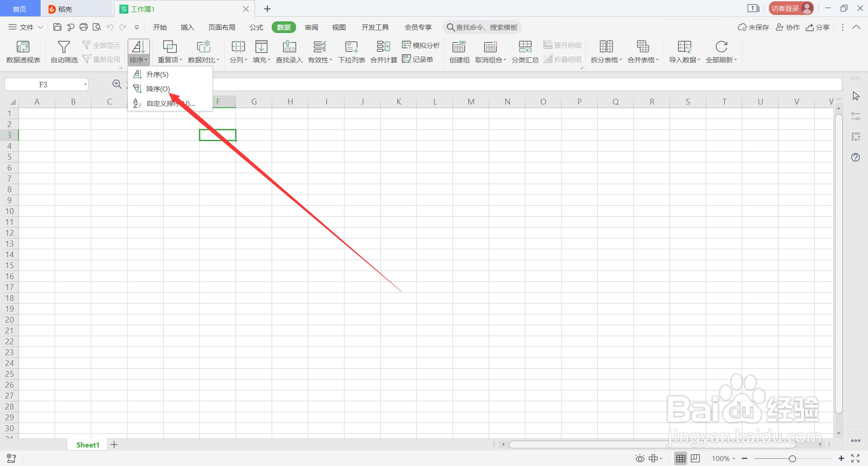Switch to the 页面布局 tab

(222, 27)
